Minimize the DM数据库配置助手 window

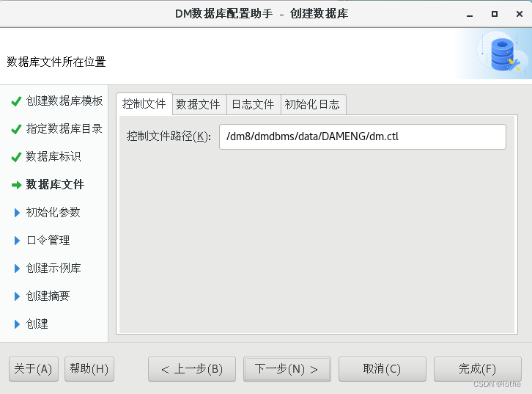point(470,14)
